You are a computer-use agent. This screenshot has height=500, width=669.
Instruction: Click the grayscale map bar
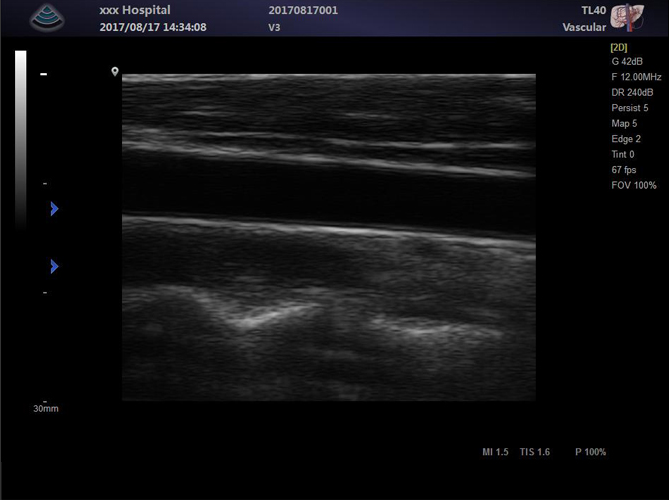click(x=20, y=141)
